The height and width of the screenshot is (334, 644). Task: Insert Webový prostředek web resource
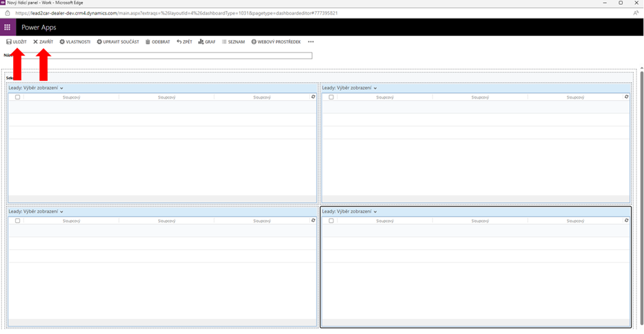tap(277, 42)
